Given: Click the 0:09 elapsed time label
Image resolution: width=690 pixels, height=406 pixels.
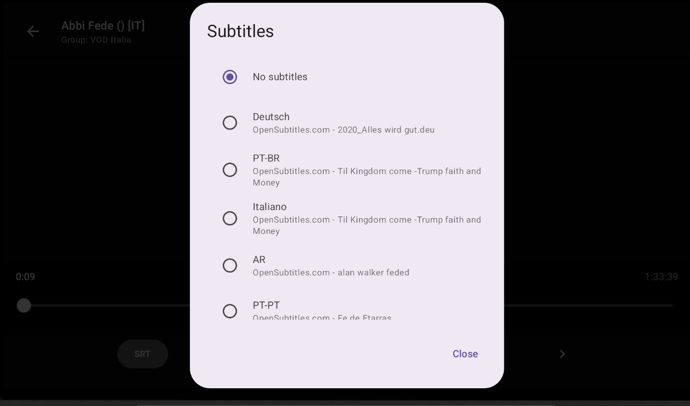Looking at the screenshot, I should pos(25,277).
